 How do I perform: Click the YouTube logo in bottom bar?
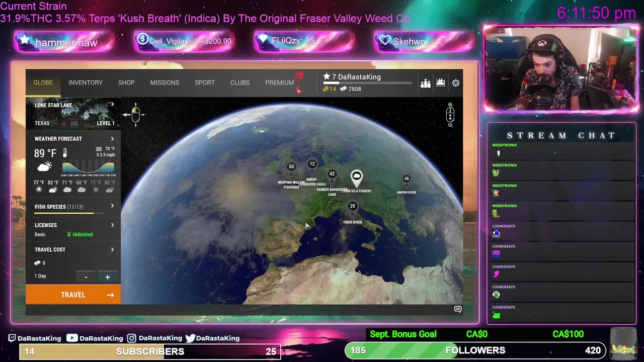[72, 338]
